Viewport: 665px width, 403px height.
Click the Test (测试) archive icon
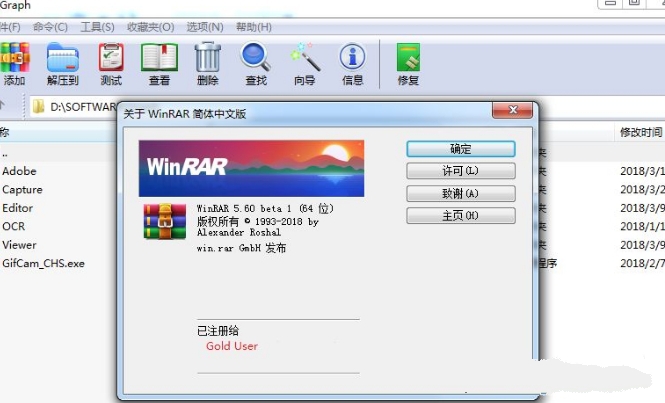(111, 64)
